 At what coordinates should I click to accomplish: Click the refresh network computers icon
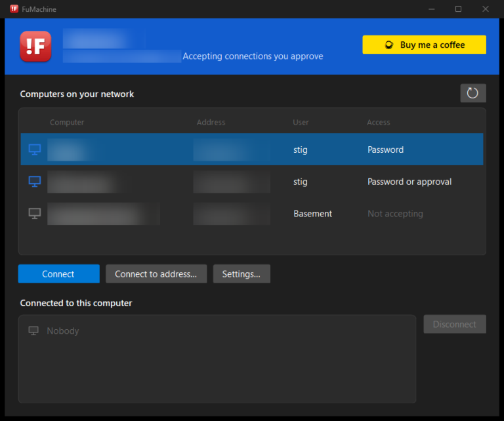472,93
